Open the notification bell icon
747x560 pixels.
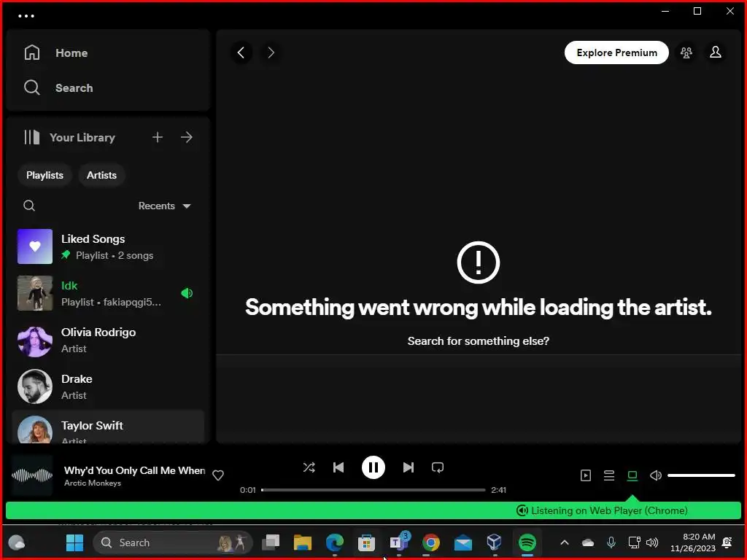click(727, 542)
